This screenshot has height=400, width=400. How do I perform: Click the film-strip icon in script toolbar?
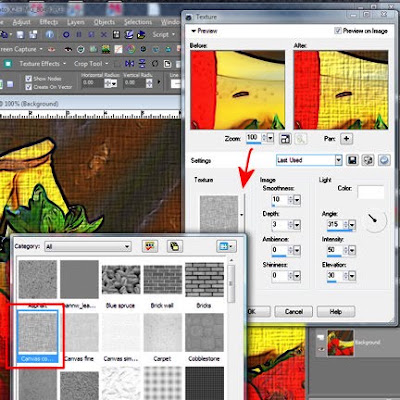click(x=116, y=34)
